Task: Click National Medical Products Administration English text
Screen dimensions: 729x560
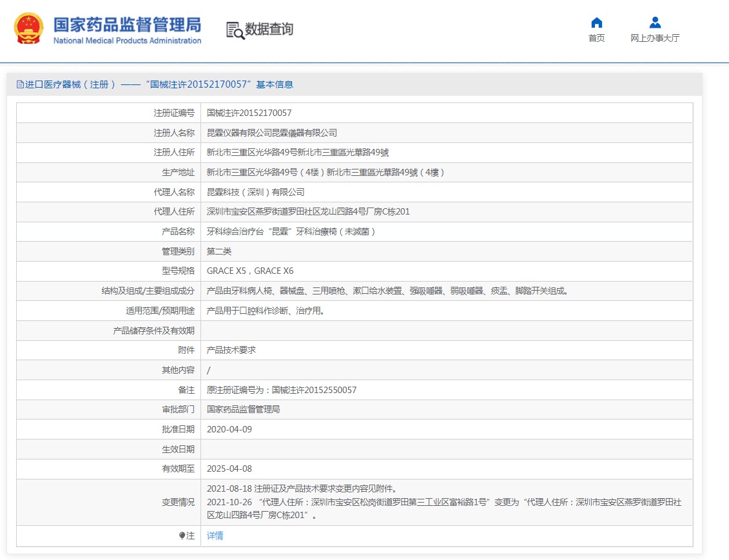Action: [x=127, y=41]
